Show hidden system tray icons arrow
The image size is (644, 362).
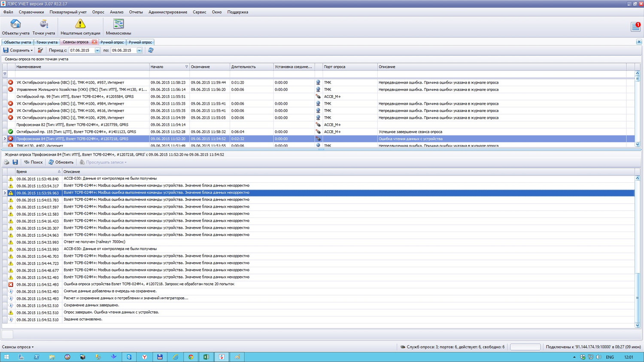click(x=574, y=357)
